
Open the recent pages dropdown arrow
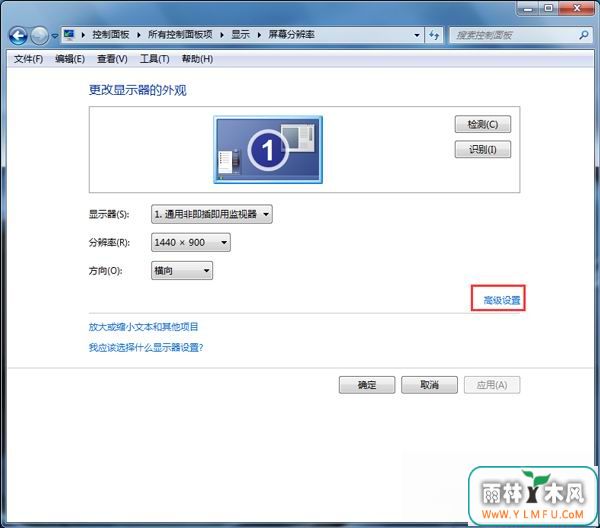pos(55,36)
